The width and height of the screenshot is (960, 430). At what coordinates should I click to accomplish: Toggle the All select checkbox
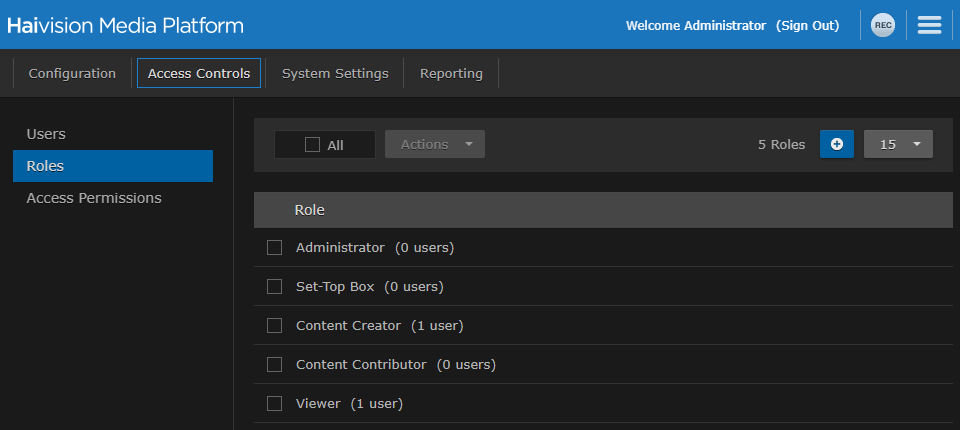[x=313, y=145]
